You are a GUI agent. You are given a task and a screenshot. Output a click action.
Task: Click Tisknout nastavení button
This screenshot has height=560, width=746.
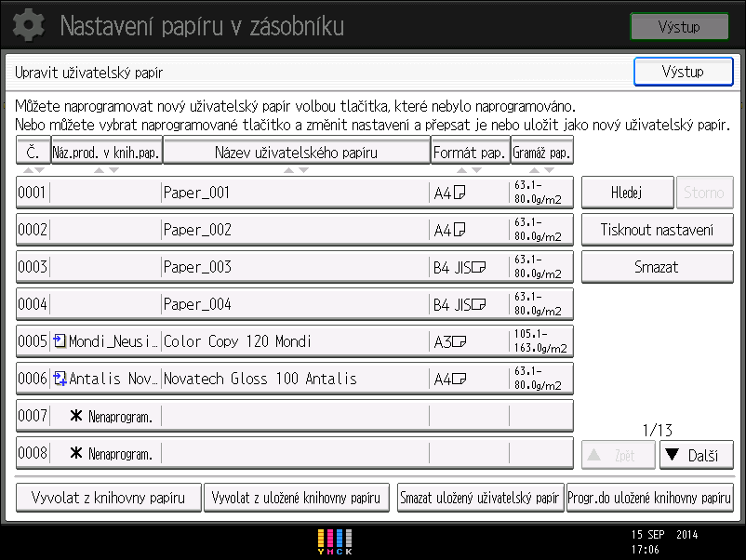click(x=657, y=230)
